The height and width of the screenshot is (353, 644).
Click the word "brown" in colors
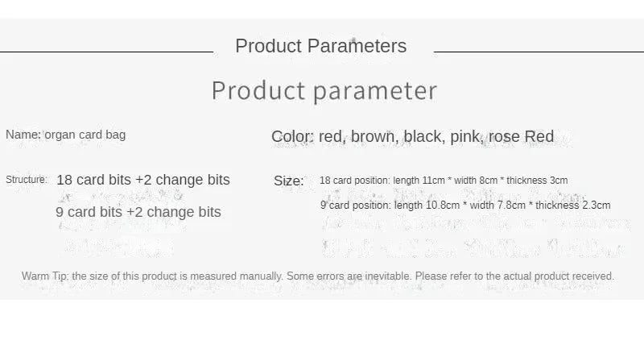[x=372, y=136]
